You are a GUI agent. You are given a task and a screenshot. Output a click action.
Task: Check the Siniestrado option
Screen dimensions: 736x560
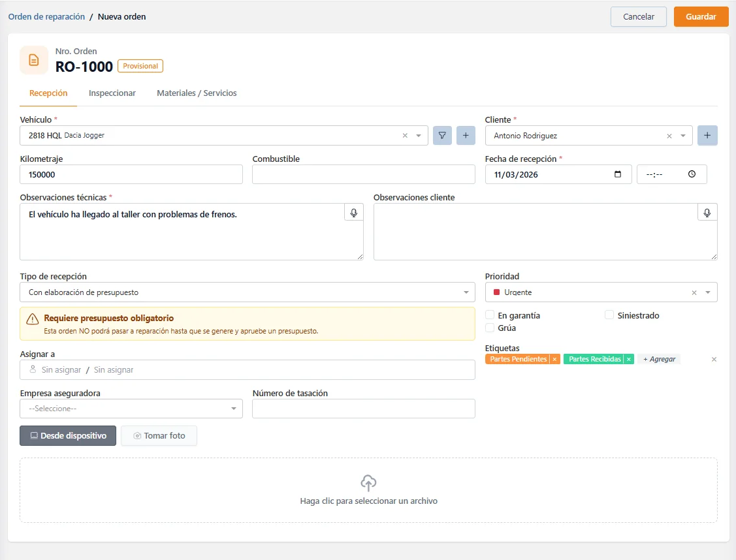pyautogui.click(x=609, y=316)
